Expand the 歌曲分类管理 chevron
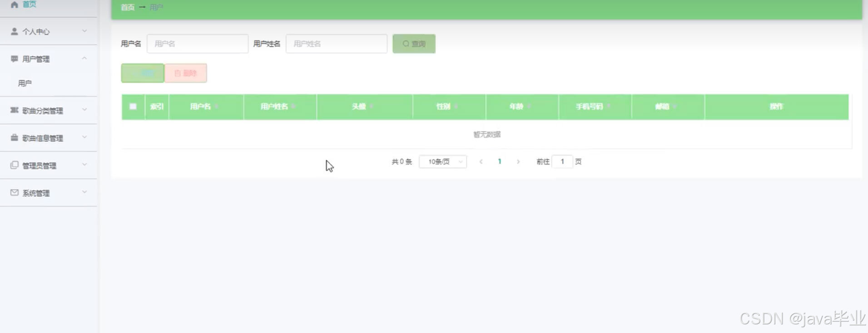Screen dimensions: 868x333 point(84,110)
